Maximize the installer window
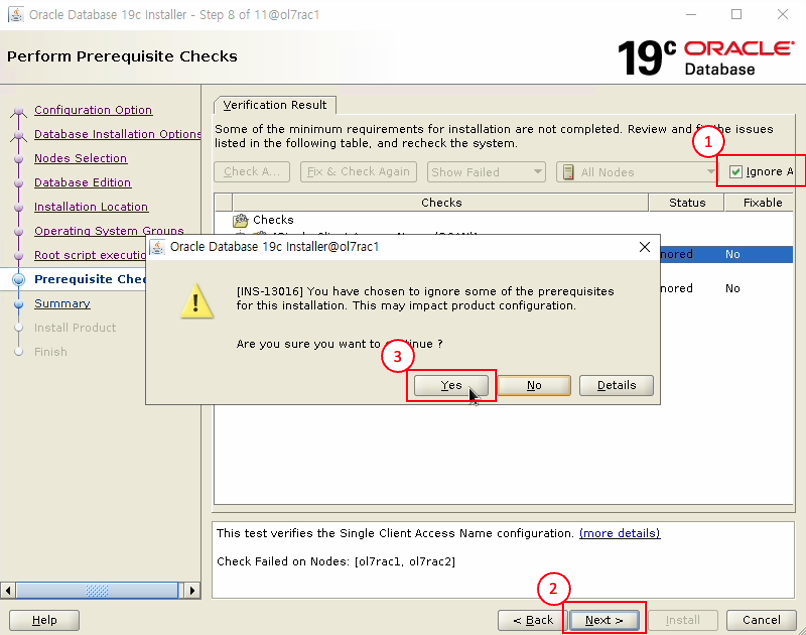The width and height of the screenshot is (806, 635). click(x=736, y=14)
